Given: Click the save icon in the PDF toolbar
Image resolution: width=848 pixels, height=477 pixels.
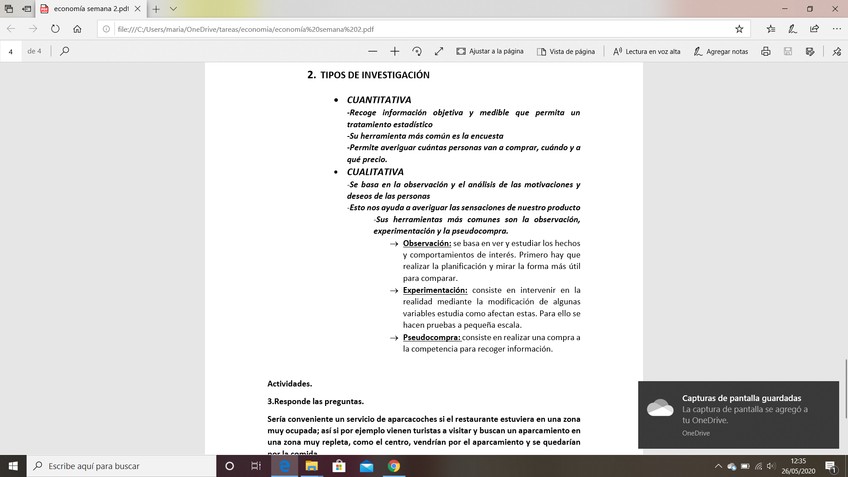Looking at the screenshot, I should pyautogui.click(x=788, y=51).
